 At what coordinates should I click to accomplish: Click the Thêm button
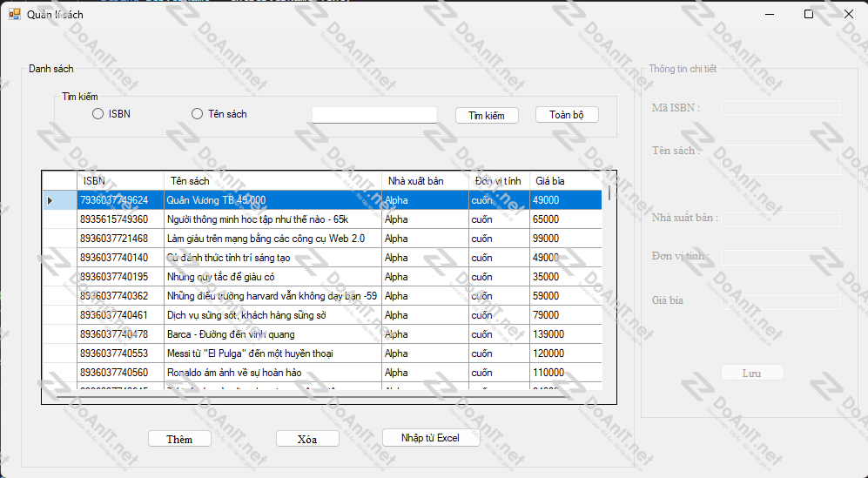point(179,439)
